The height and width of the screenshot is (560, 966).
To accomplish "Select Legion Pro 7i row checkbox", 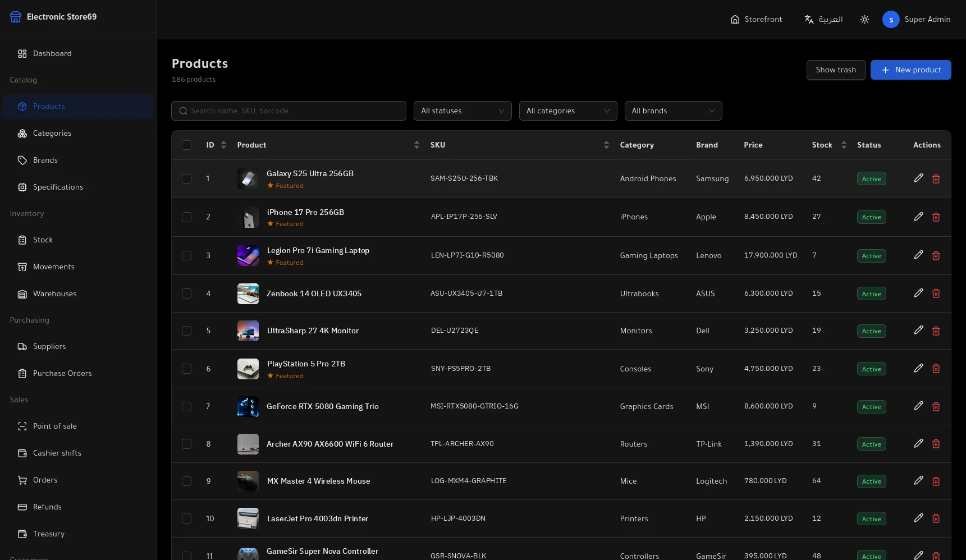I will pyautogui.click(x=186, y=256).
